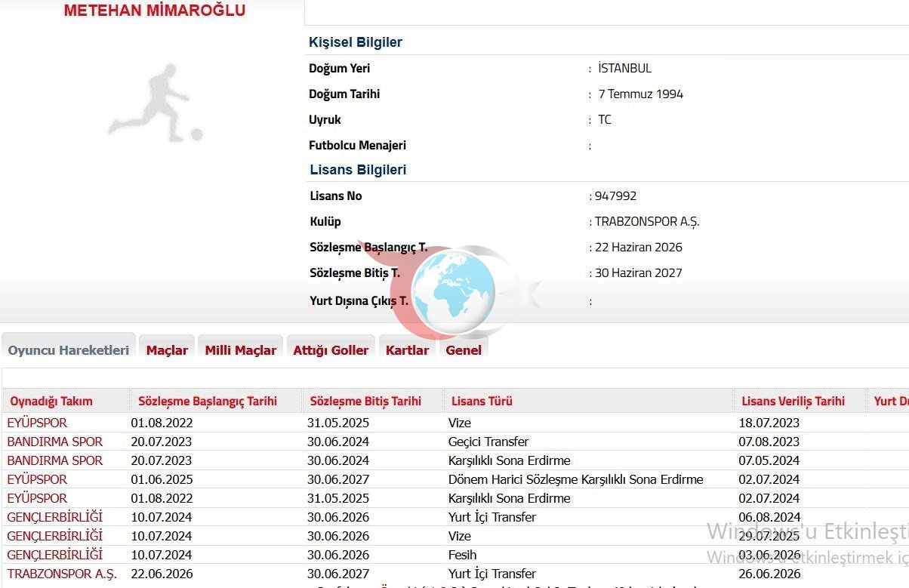Click the Doğum Yeri label
This screenshot has height=588, width=909.
(x=339, y=68)
